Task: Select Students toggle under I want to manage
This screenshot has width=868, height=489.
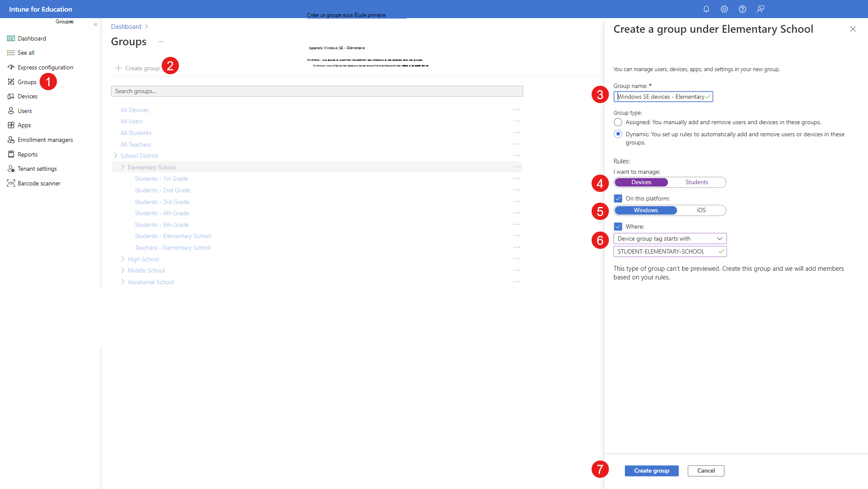Action: 696,182
